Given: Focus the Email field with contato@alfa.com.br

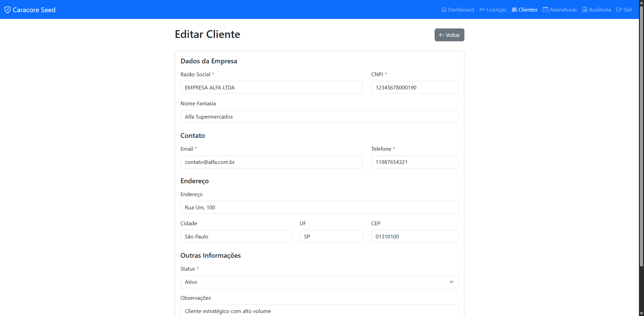Looking at the screenshot, I should [x=272, y=162].
